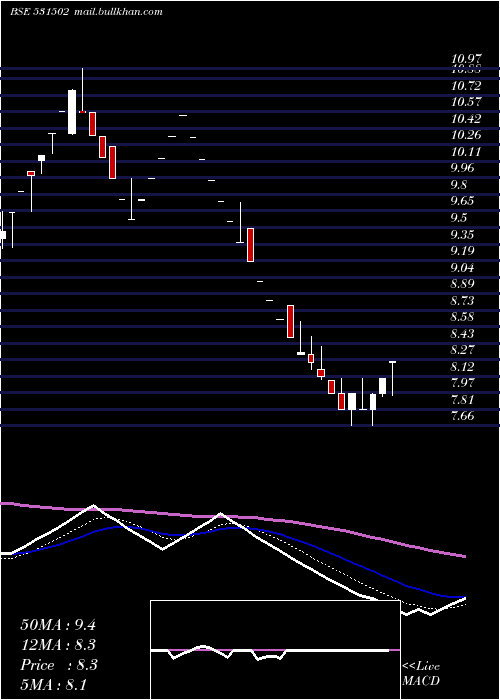500x700 pixels.
Task: Click the mail.bullkhan.com watermark text
Action: coord(117,12)
